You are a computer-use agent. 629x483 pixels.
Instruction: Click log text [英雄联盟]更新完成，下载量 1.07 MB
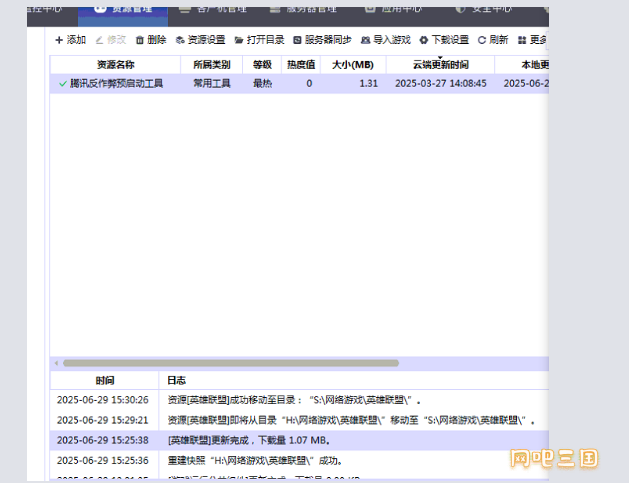point(249,440)
